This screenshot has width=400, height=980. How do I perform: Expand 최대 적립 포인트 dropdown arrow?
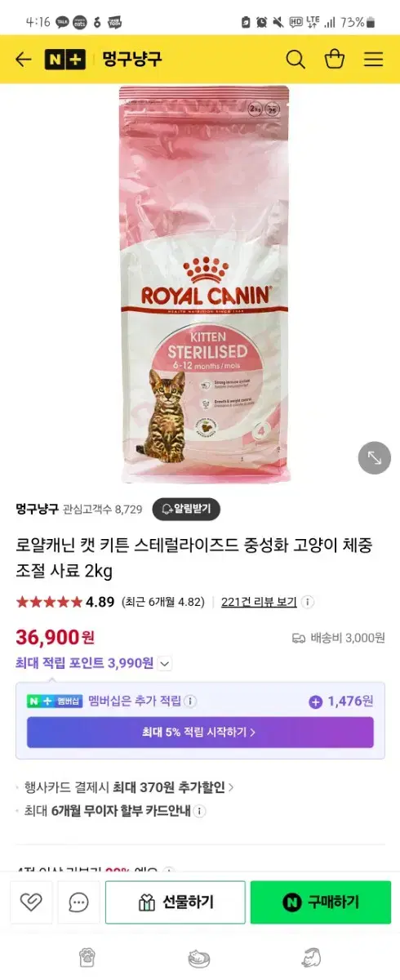click(164, 664)
